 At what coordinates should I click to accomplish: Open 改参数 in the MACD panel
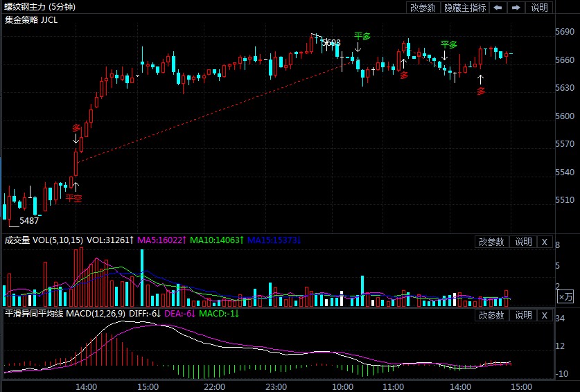491,315
